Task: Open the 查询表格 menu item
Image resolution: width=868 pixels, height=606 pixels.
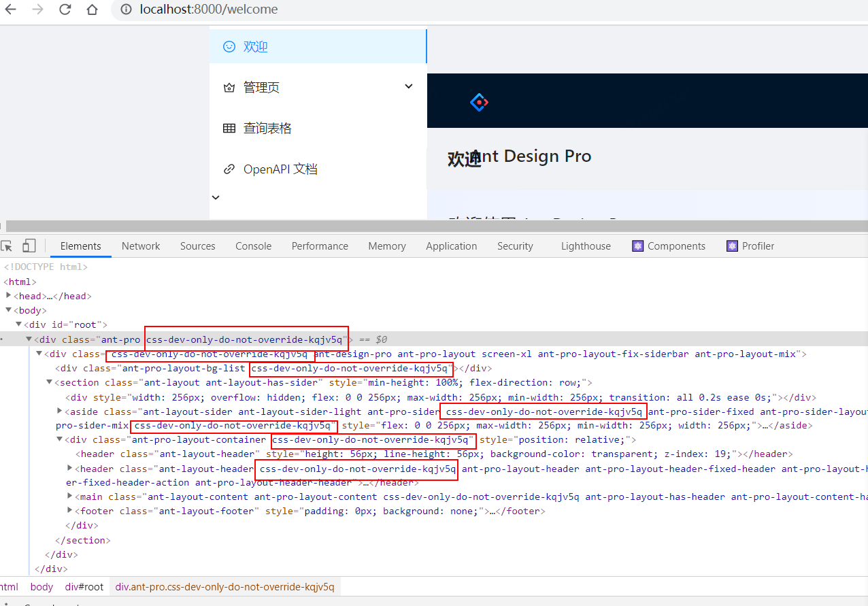Action: (318, 128)
